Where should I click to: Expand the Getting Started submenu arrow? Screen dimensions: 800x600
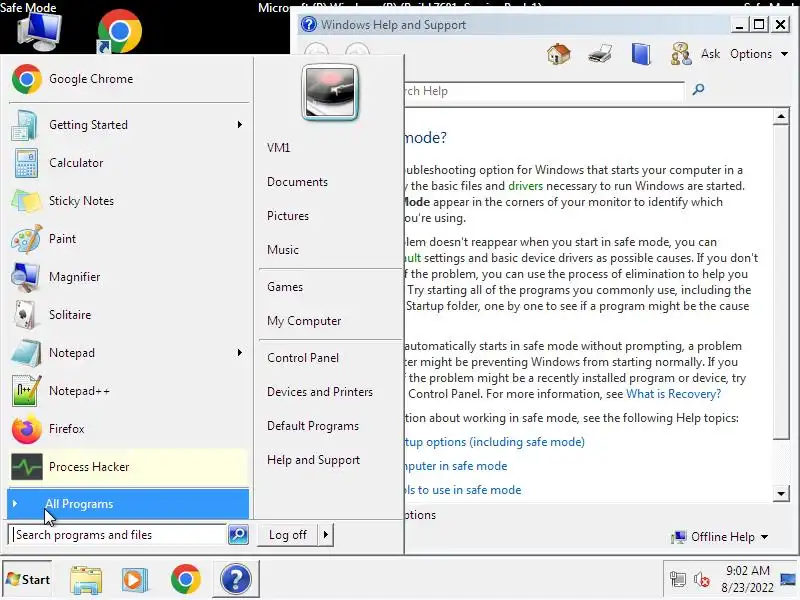pos(240,125)
